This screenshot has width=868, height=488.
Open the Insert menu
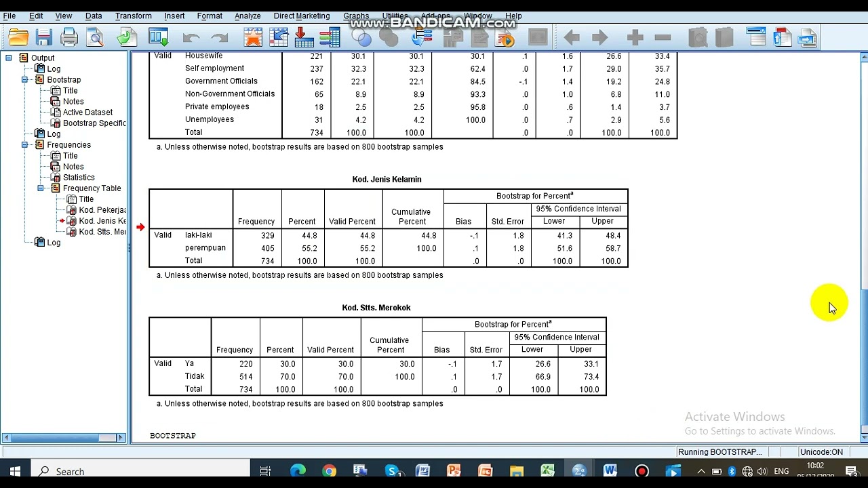(174, 16)
